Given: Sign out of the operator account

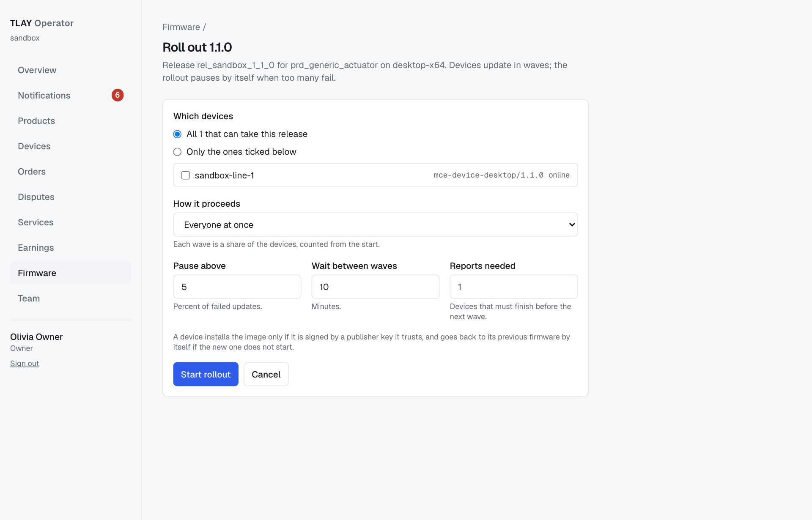Looking at the screenshot, I should point(25,364).
